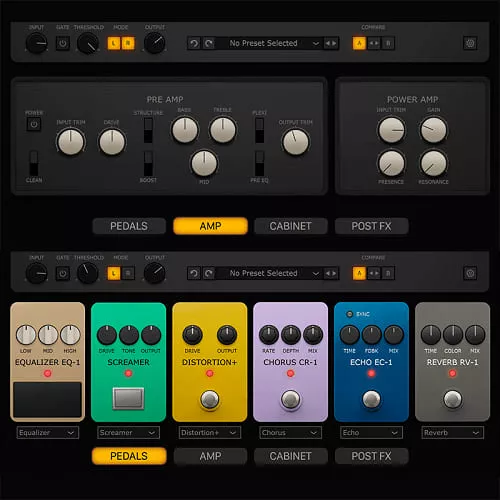This screenshot has width=500, height=500.
Task: Click the Output knob in lower header
Action: point(154,274)
